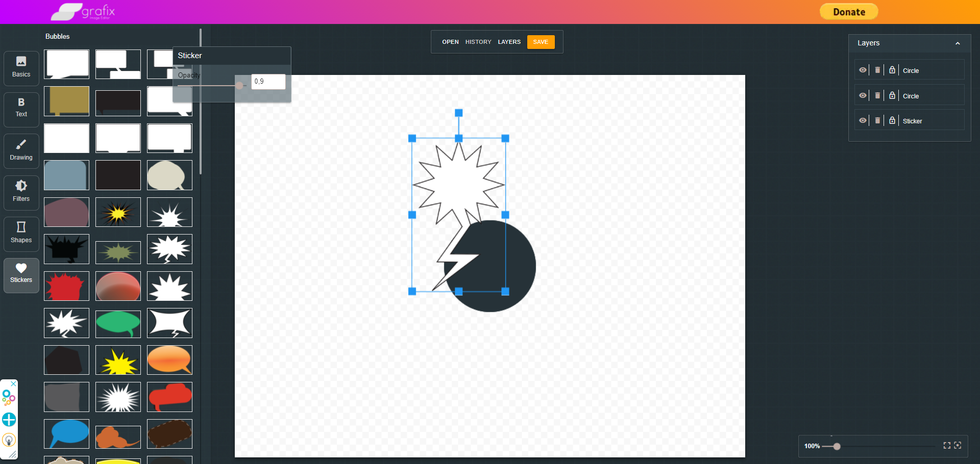
Task: Select the dark grey square sticker
Action: pos(67,397)
